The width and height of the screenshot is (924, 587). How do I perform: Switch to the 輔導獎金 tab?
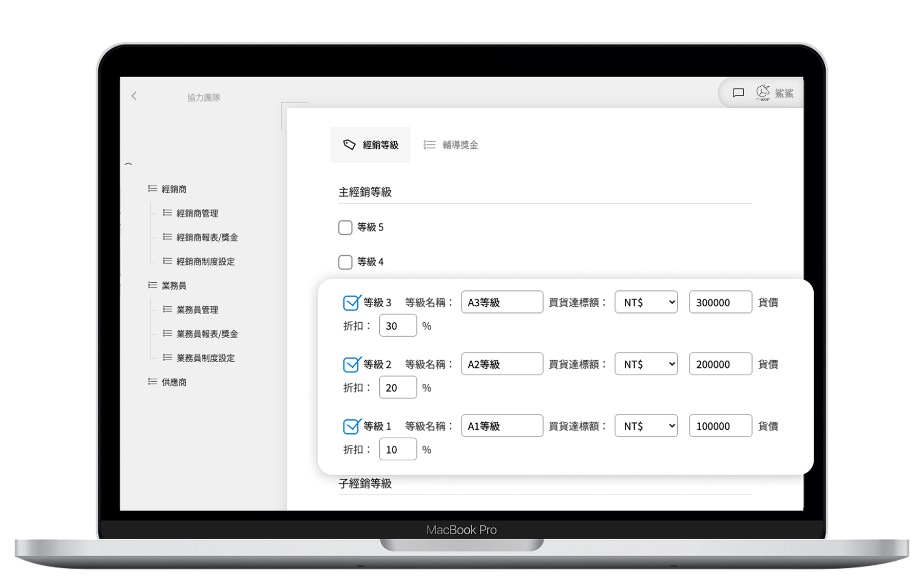[x=459, y=145]
